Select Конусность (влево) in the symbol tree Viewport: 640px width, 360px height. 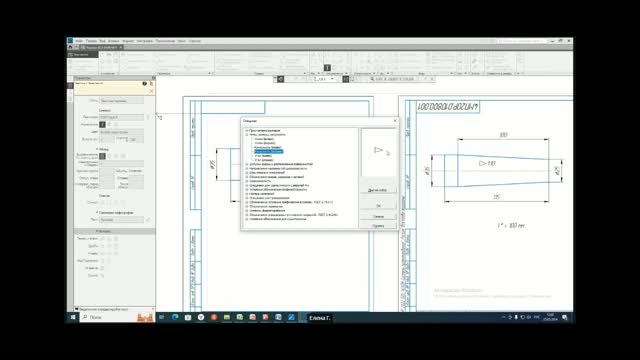268,147
